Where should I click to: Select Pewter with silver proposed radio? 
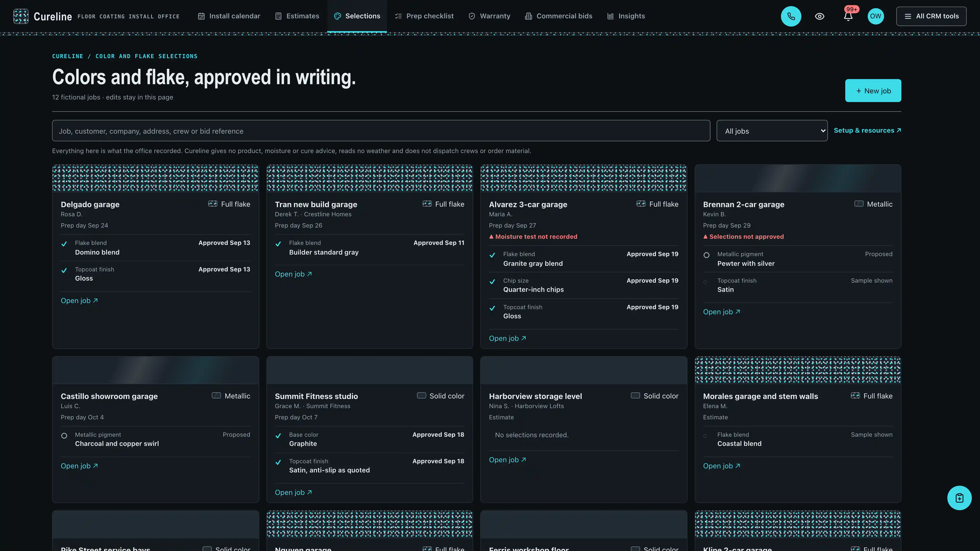(x=706, y=255)
